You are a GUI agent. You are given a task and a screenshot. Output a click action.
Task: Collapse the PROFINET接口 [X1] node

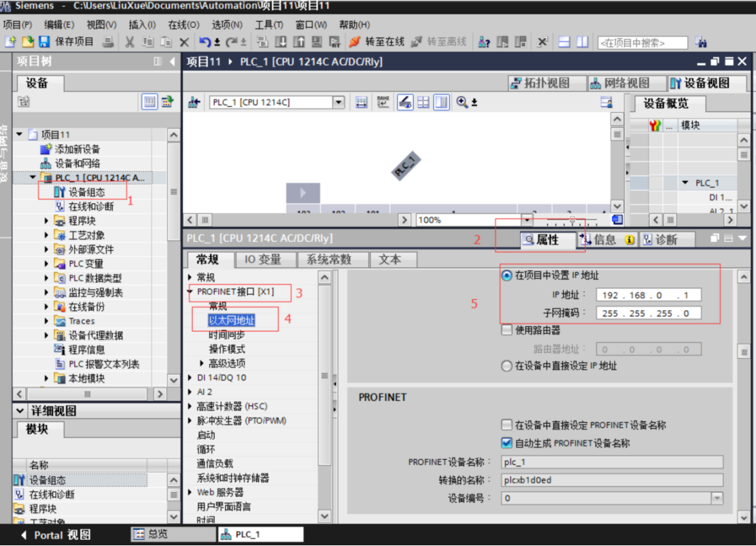[x=190, y=291]
